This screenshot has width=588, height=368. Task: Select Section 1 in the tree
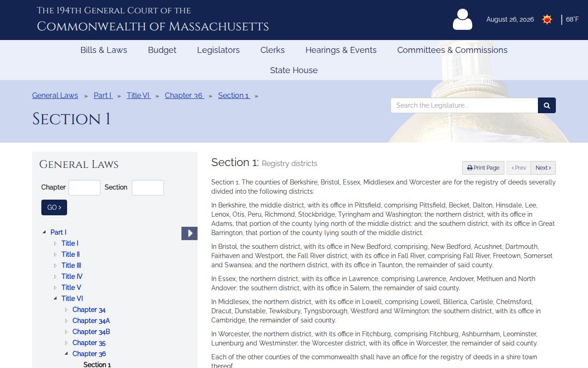(x=97, y=365)
